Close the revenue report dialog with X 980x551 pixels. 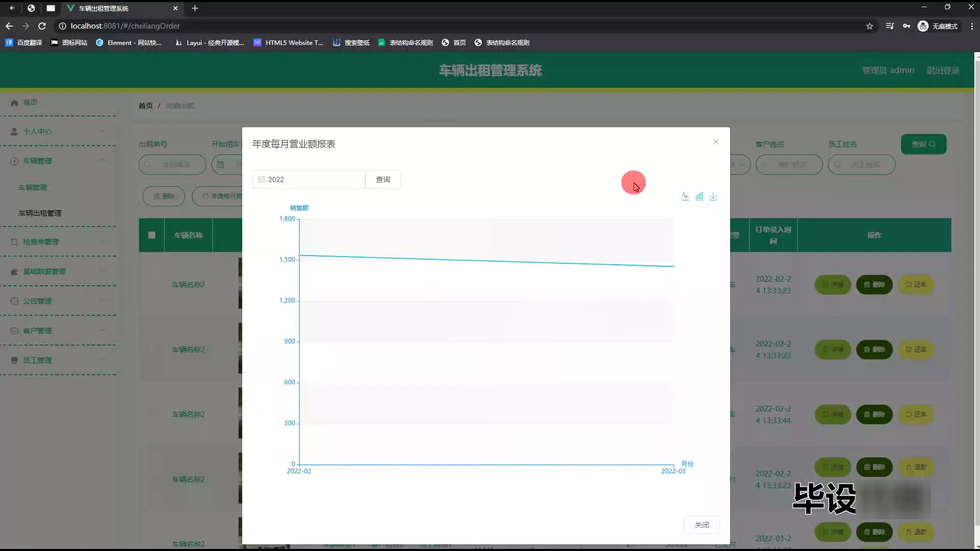pos(716,142)
